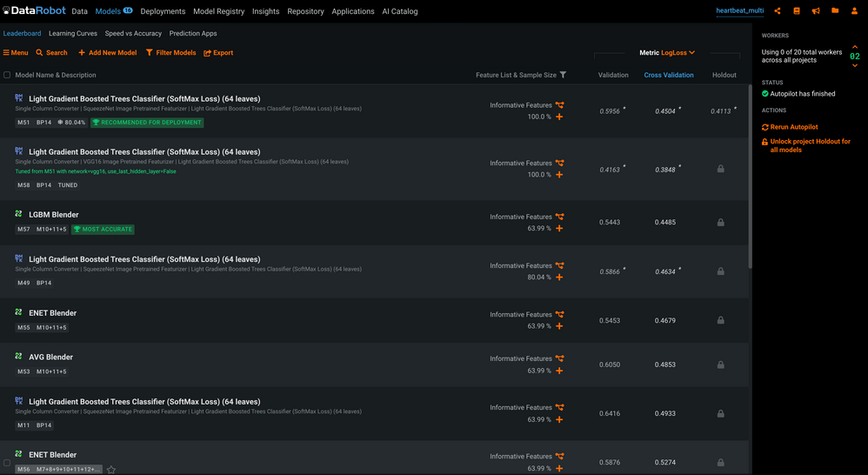Click the holdout lock icon for LGBM Blender
This screenshot has height=475, width=868.
[x=721, y=223]
